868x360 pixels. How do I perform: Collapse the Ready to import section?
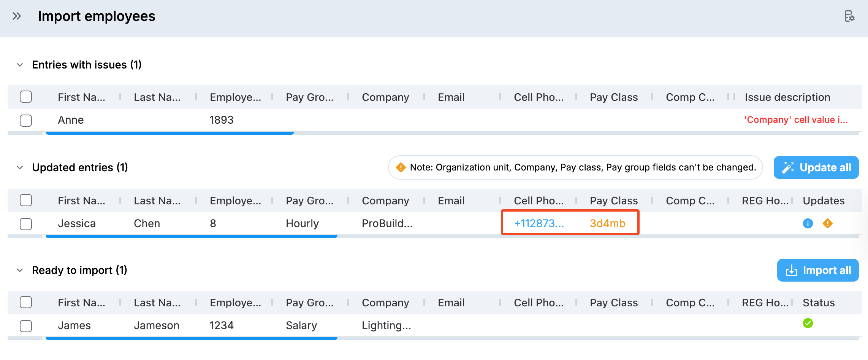coord(20,270)
